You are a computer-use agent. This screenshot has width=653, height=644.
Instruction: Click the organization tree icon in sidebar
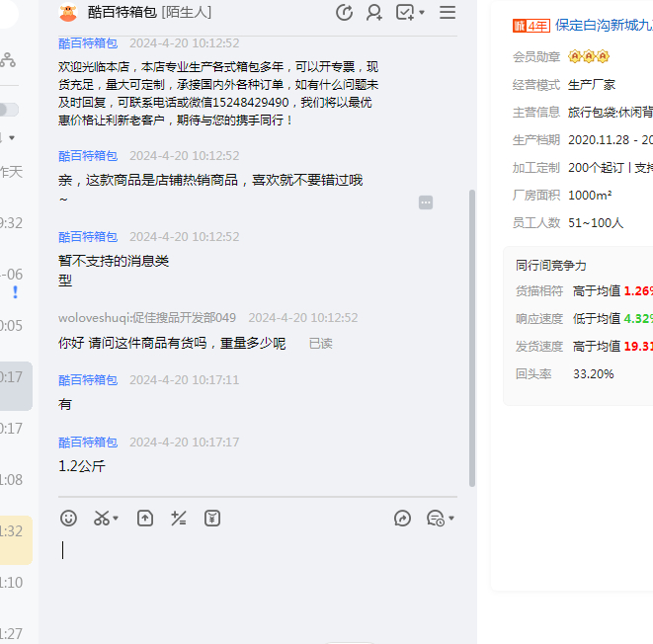pos(7,60)
